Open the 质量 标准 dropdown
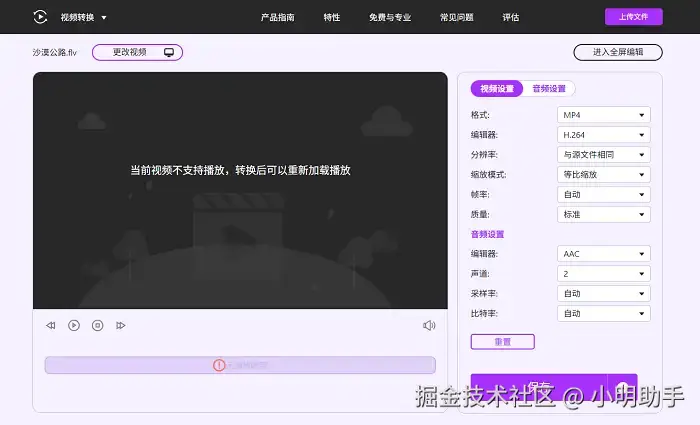The image size is (700, 425). click(604, 214)
